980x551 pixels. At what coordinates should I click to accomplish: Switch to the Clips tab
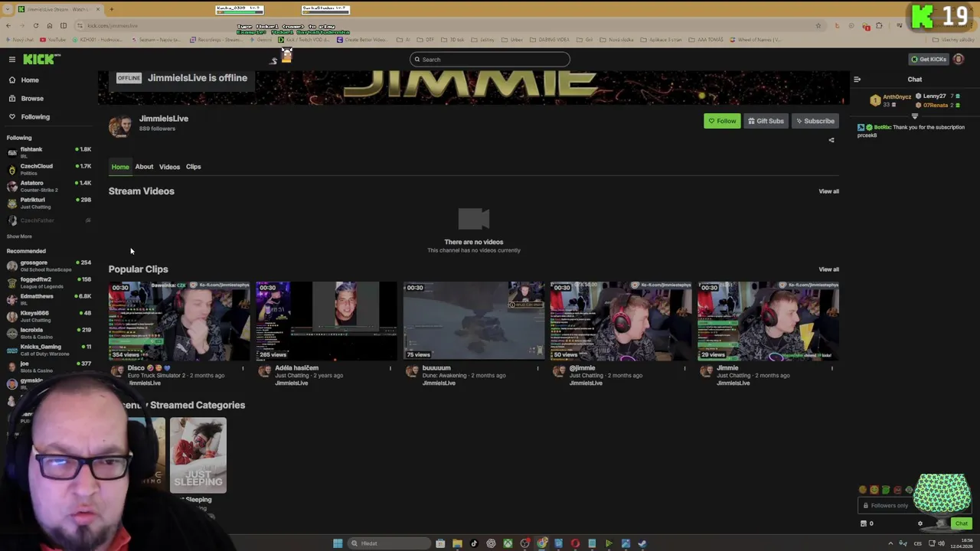click(x=193, y=167)
